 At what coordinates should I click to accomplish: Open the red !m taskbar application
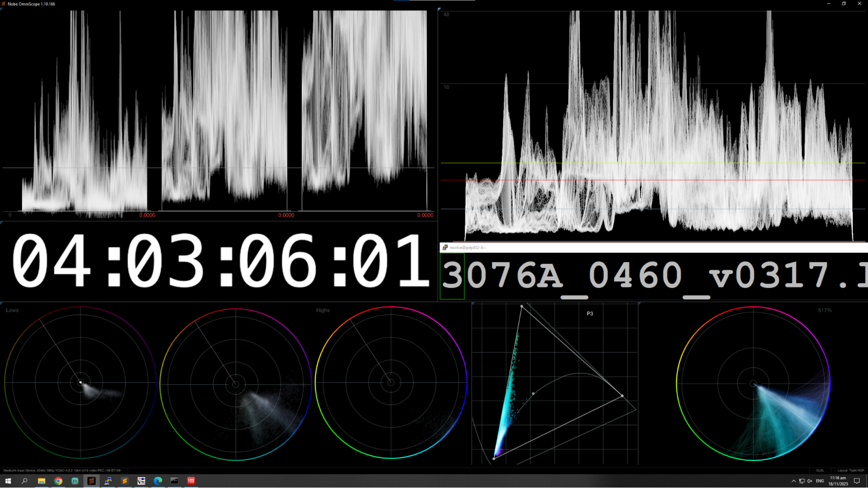coord(191,481)
